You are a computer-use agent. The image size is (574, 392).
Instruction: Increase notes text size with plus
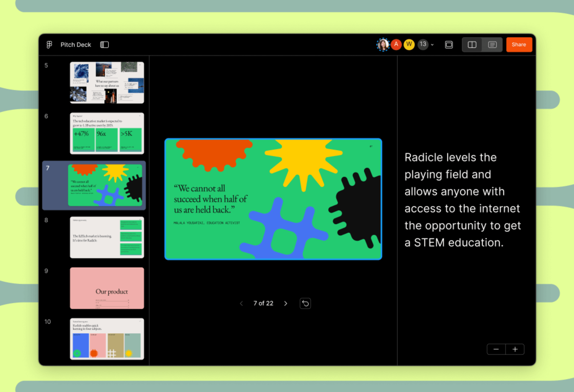point(515,349)
